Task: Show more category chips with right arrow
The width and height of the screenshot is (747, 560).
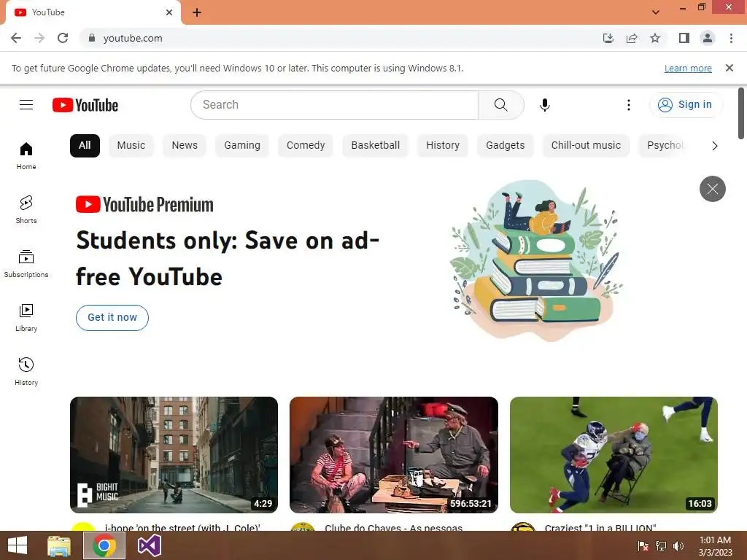Action: [x=715, y=146]
